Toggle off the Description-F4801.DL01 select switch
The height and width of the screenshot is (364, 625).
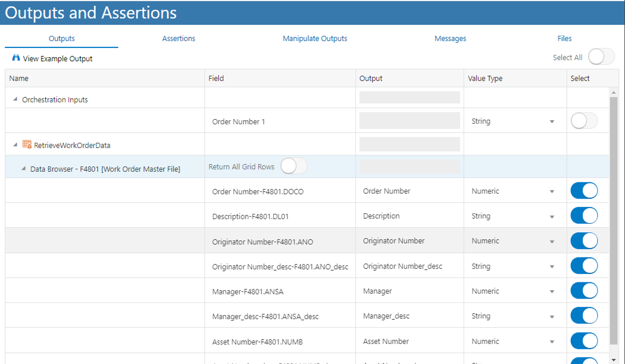pyautogui.click(x=584, y=216)
